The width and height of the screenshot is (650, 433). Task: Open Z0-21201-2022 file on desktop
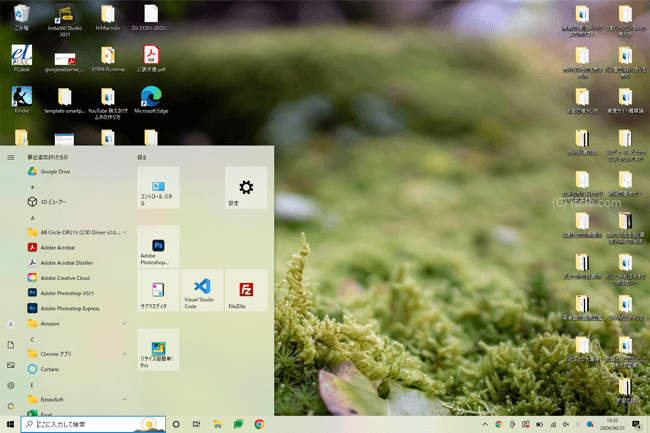151,17
